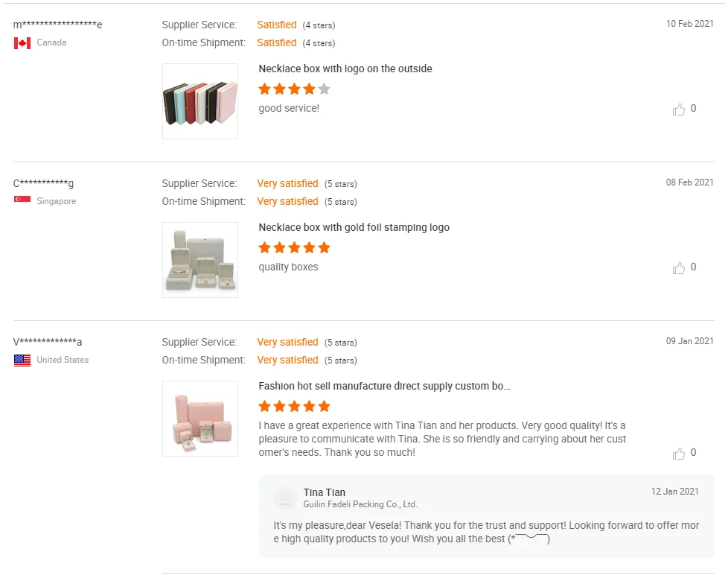Click the four-star rating on the first review

click(x=294, y=89)
